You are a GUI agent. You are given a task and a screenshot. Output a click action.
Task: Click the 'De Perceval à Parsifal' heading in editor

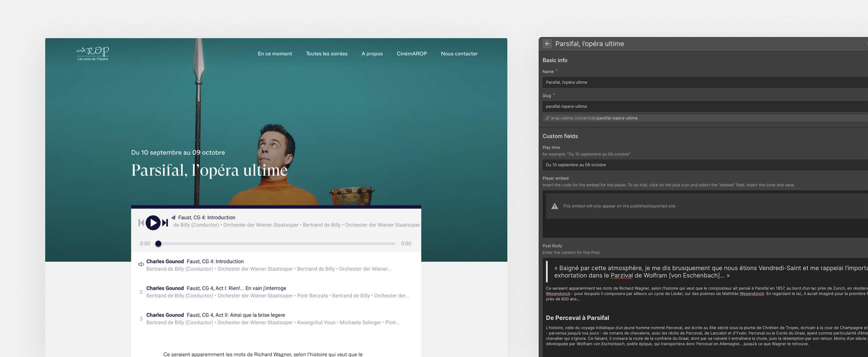[577, 318]
